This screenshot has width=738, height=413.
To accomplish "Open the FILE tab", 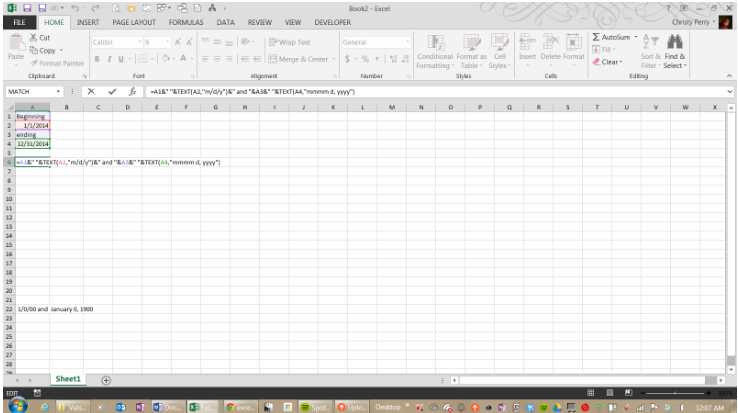I will tap(19, 22).
